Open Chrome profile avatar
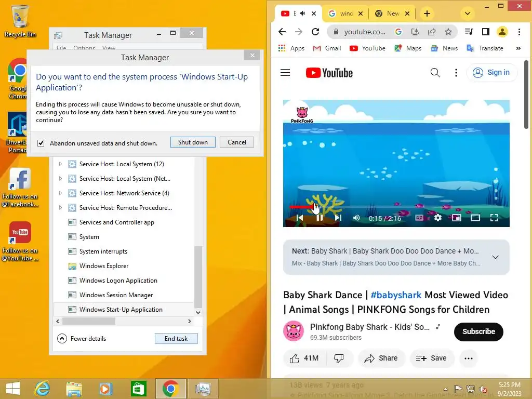The height and width of the screenshot is (399, 532). click(502, 32)
